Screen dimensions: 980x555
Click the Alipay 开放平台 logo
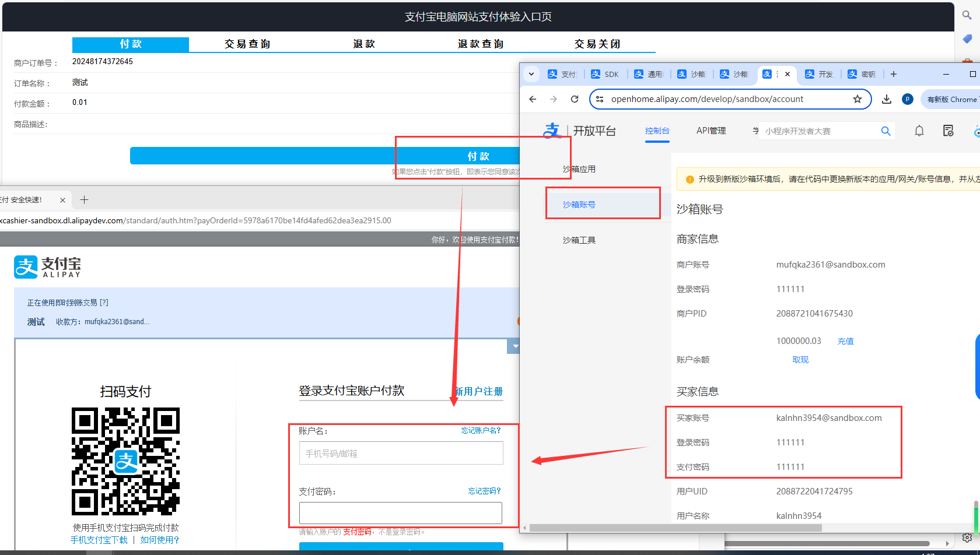point(579,131)
